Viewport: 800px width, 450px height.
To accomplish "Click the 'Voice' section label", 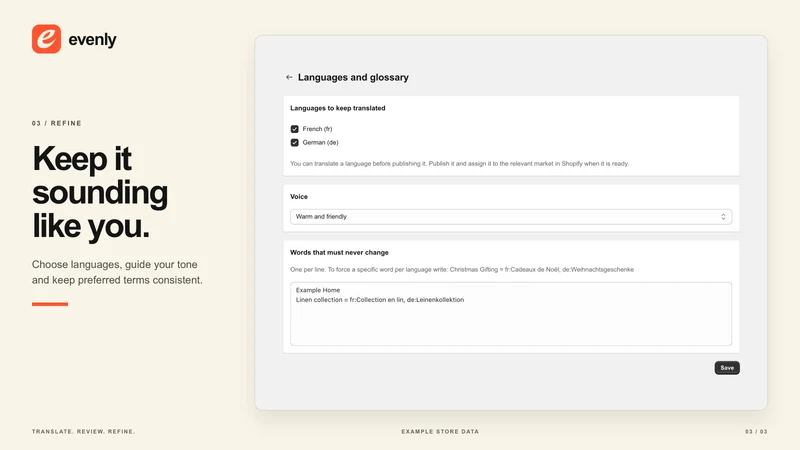I will click(x=299, y=196).
